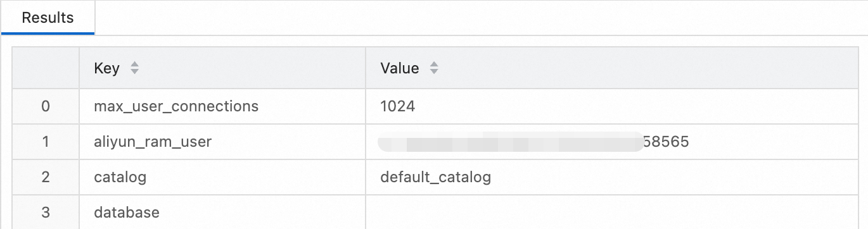
Task: Open the Results tab
Action: pyautogui.click(x=48, y=18)
